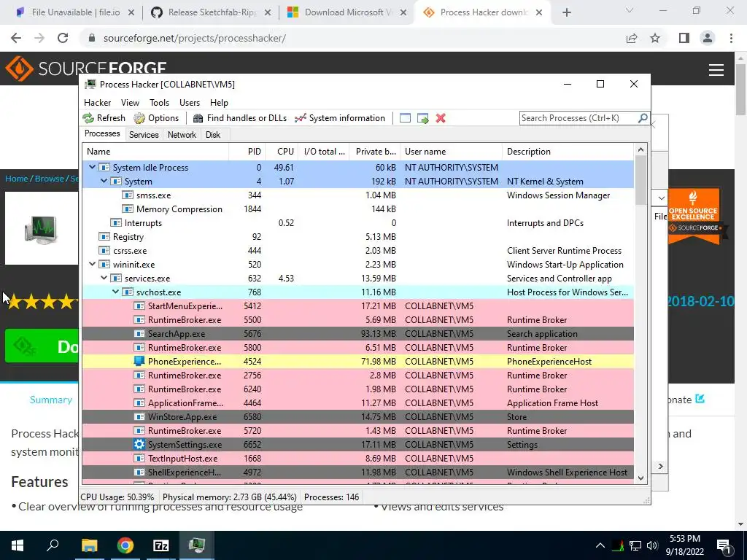
Task: Click the Home breadcrumb link on SourceForge
Action: [17, 179]
